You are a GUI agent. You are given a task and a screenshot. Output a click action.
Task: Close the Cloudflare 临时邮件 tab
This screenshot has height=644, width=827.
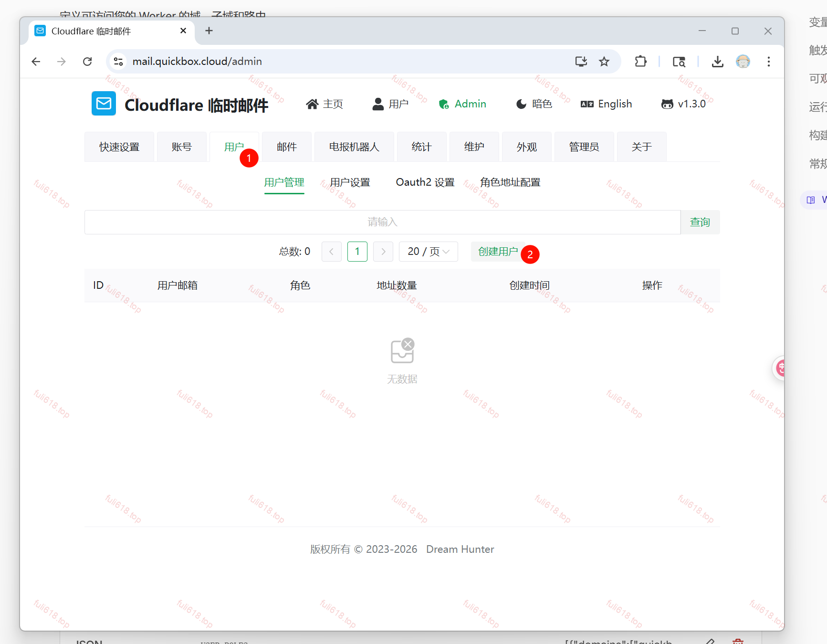click(x=183, y=31)
